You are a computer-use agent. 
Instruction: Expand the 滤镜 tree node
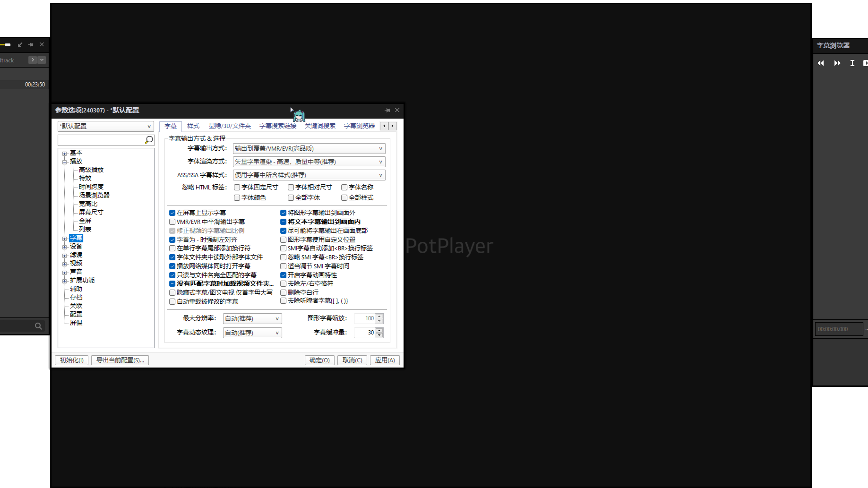(x=65, y=255)
